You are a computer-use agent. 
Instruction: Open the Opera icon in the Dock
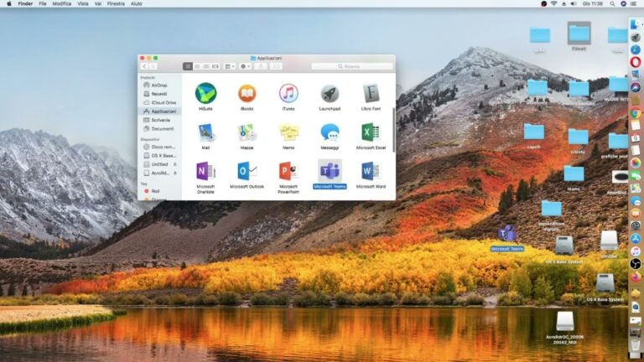[636, 62]
